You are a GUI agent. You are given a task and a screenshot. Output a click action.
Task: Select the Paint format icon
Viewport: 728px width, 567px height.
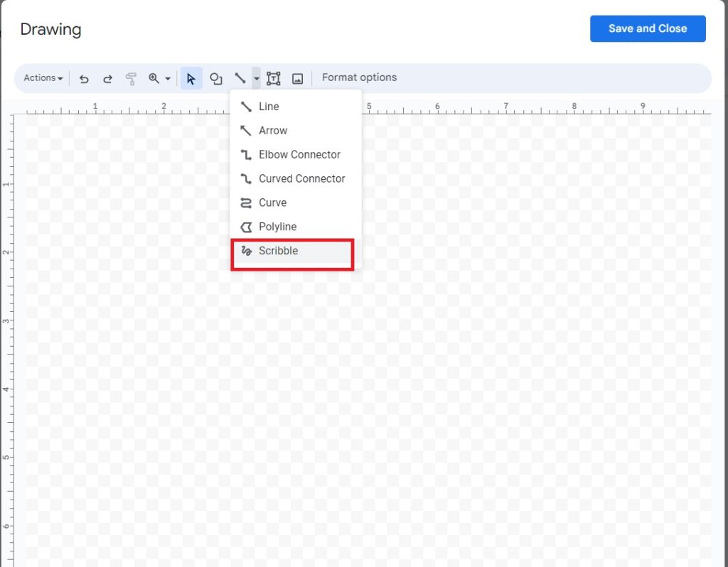coord(131,78)
